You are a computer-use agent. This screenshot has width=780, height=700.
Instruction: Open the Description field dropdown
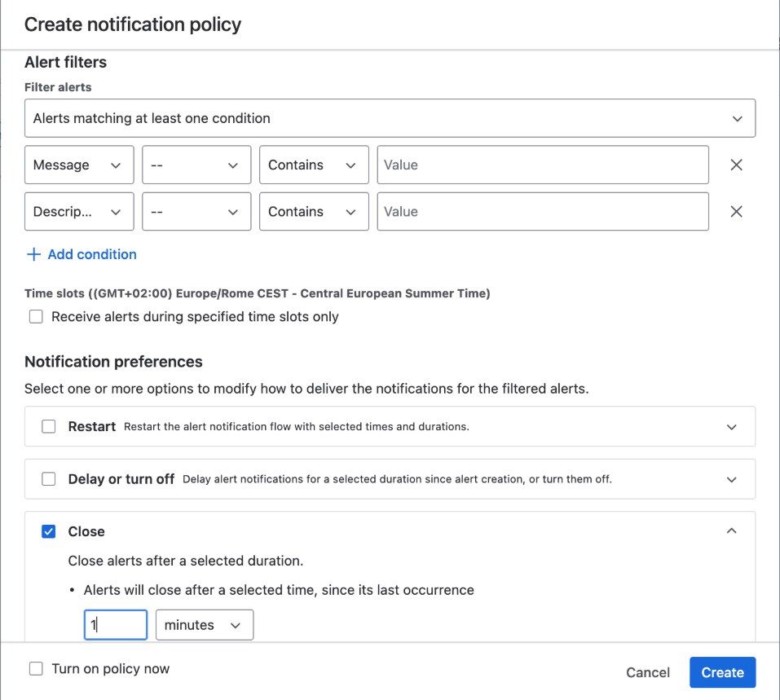tap(79, 211)
